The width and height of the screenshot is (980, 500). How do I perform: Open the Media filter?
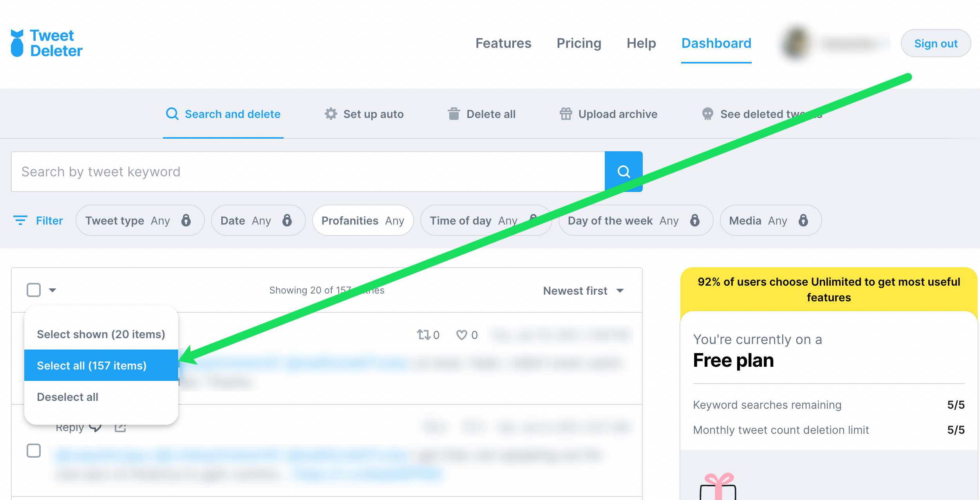(771, 220)
